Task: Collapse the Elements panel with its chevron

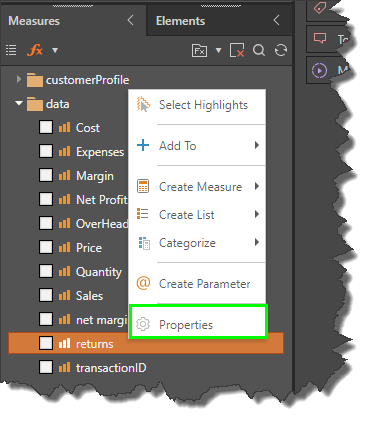Action: point(276,20)
